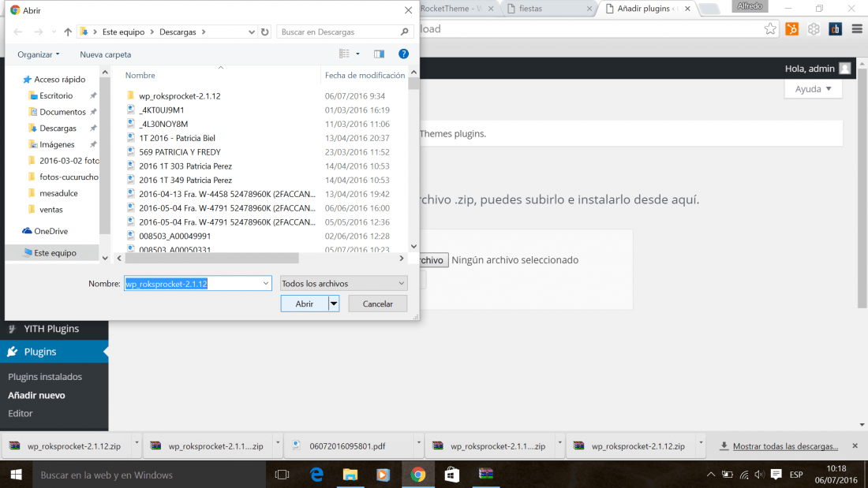The height and width of the screenshot is (488, 868).
Task: Switch to the fiestas browser tab
Action: click(x=550, y=9)
